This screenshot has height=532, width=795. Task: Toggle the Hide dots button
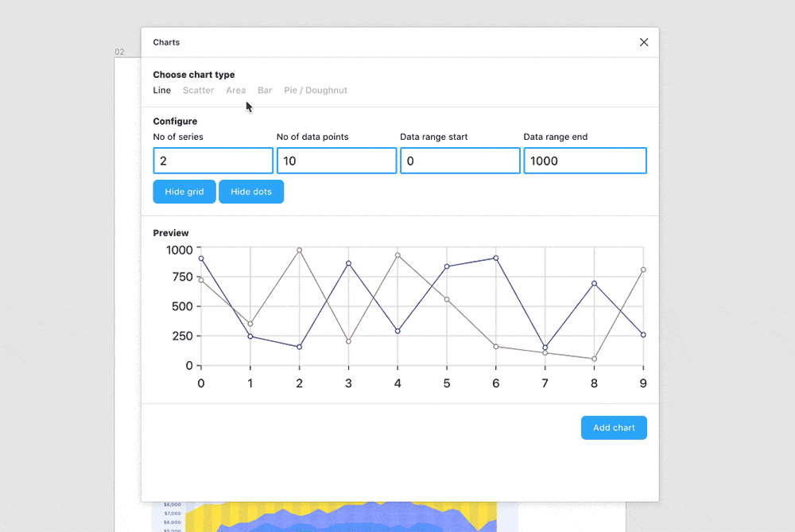point(251,192)
